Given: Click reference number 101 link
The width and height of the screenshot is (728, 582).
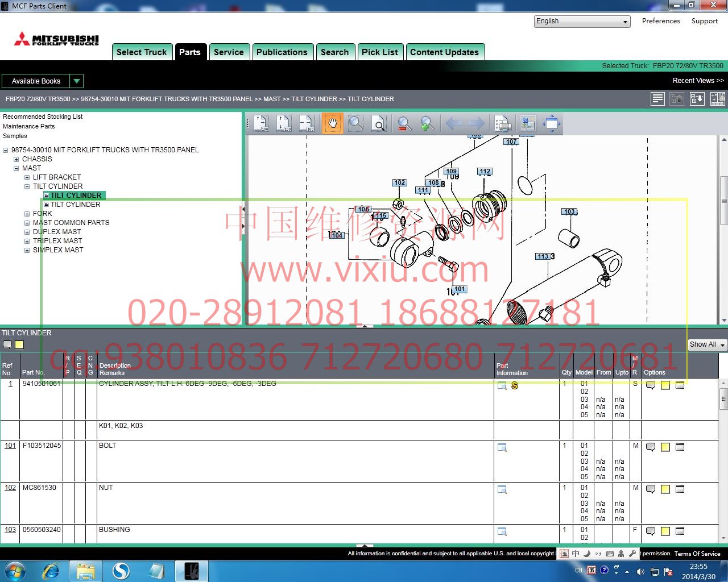Looking at the screenshot, I should pyautogui.click(x=10, y=446).
